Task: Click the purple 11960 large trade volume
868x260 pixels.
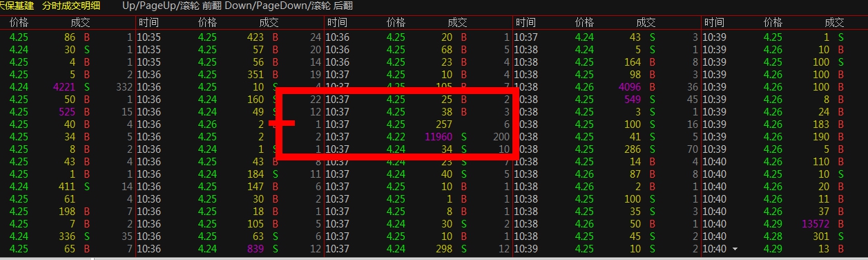Action: (438, 137)
